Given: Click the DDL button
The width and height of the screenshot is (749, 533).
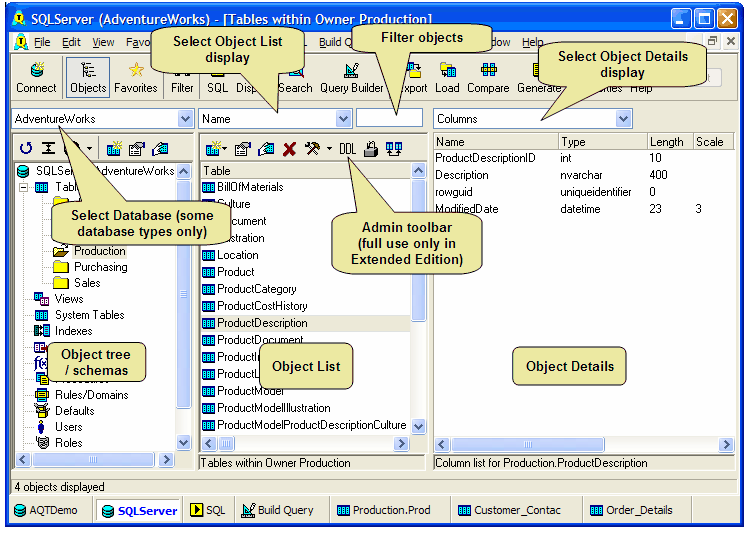Looking at the screenshot, I should (347, 149).
